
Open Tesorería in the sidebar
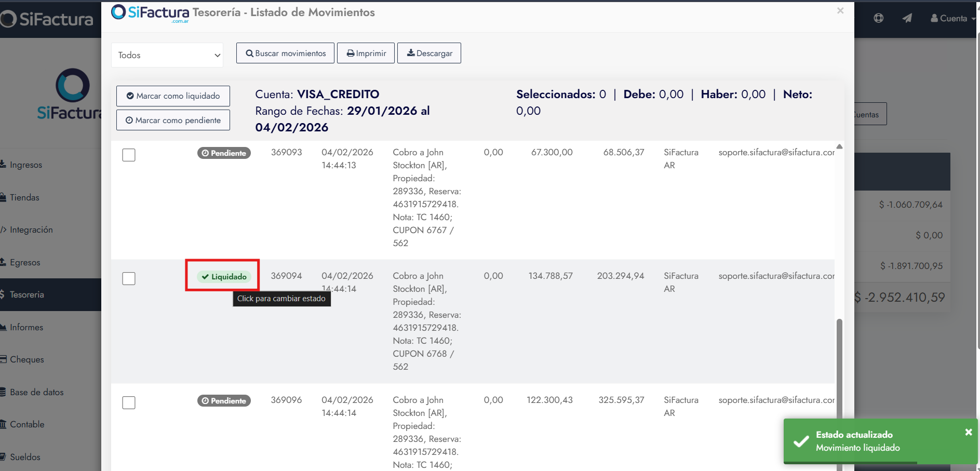27,294
